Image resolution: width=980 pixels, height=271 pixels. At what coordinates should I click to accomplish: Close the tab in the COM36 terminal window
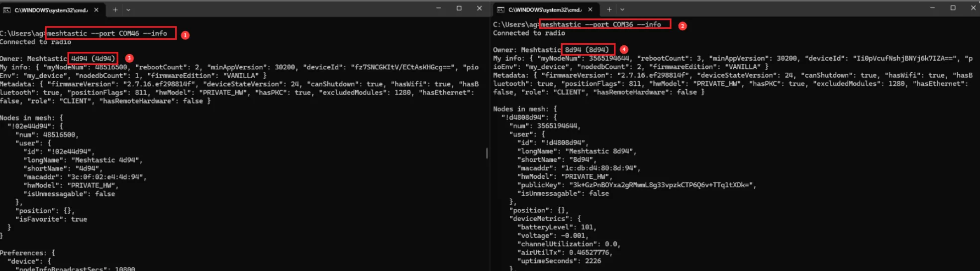(x=590, y=9)
